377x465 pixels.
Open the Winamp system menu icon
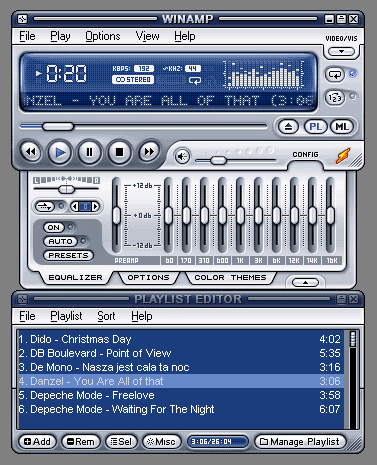(x=22, y=19)
